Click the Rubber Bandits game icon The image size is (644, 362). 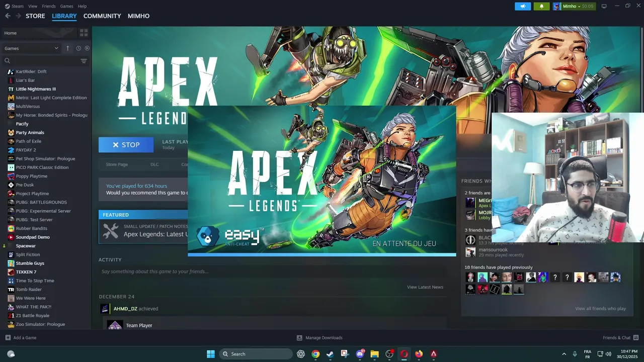point(11,228)
